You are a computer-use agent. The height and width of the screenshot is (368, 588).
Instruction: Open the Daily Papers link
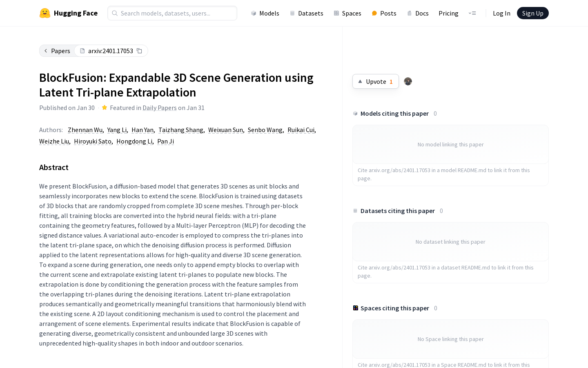pos(160,108)
